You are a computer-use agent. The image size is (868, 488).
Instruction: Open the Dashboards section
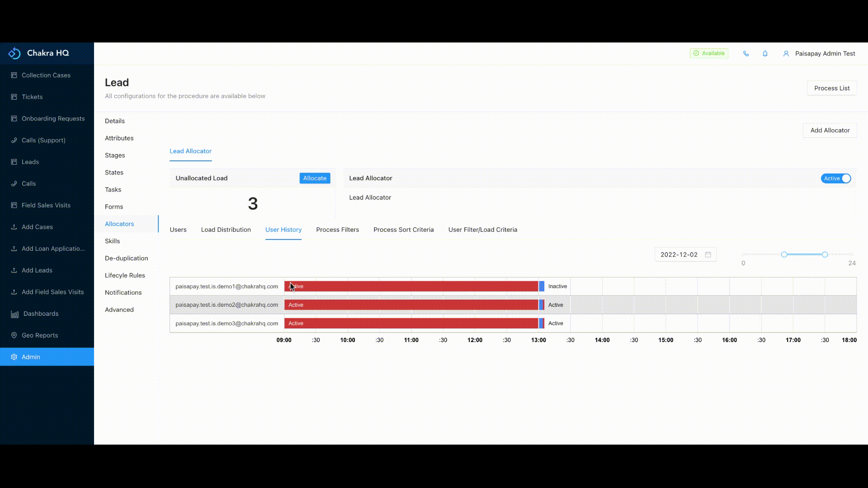pyautogui.click(x=40, y=314)
